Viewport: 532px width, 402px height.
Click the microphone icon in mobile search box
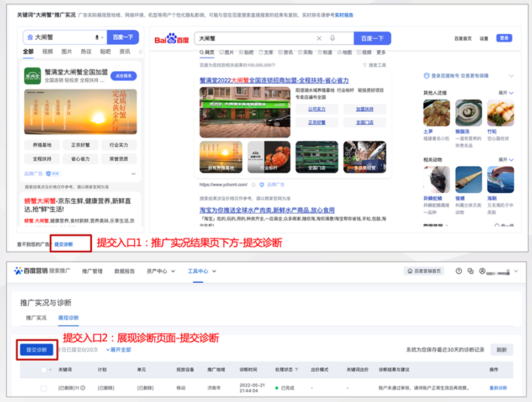(x=97, y=38)
